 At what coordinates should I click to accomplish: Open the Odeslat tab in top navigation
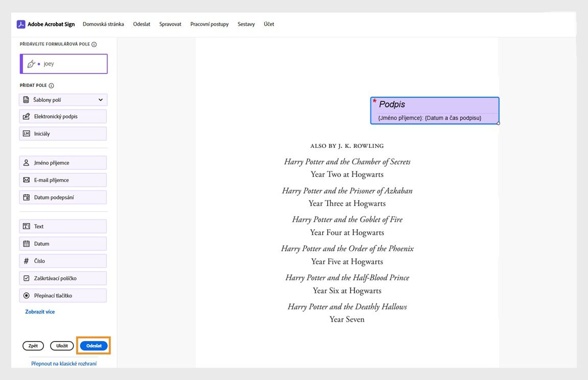click(x=141, y=24)
